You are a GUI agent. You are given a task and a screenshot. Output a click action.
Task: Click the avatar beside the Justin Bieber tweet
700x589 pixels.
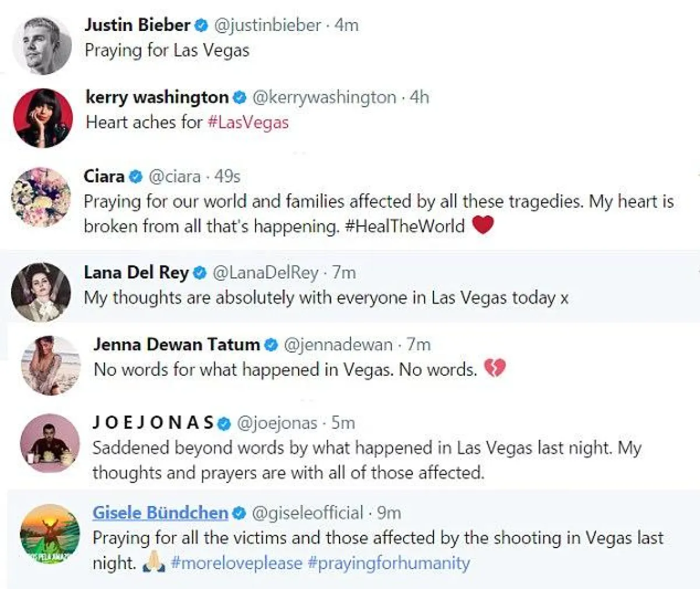[42, 46]
